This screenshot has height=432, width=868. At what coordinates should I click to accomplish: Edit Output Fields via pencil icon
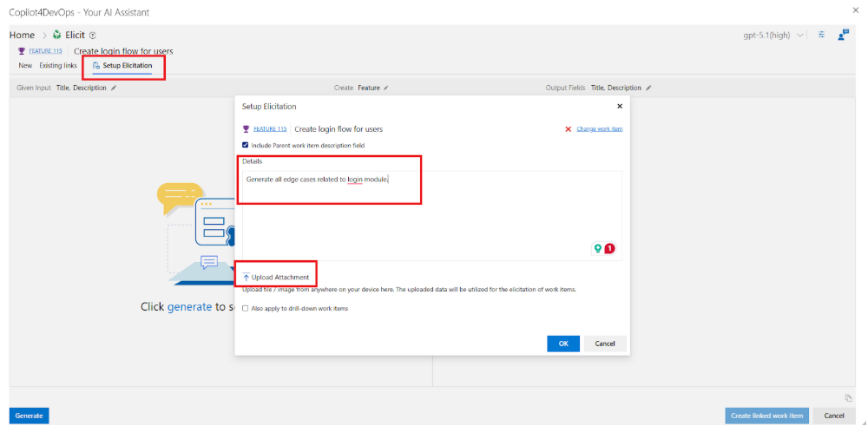tap(648, 88)
